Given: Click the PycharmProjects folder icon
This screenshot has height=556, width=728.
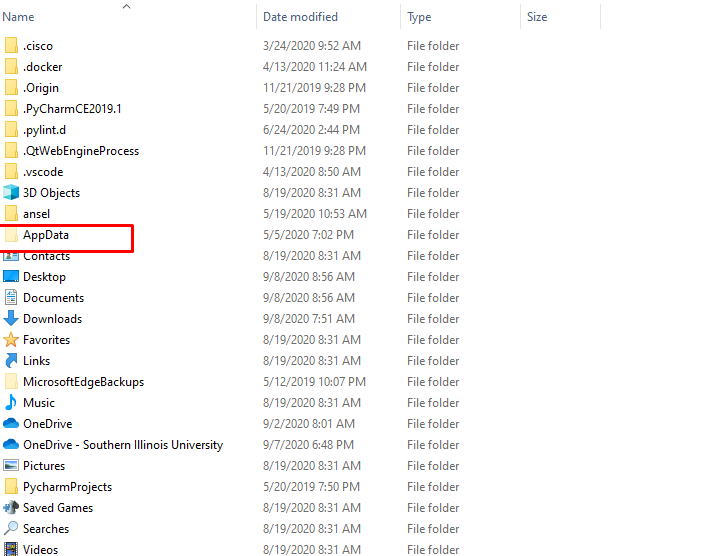Looking at the screenshot, I should click(x=11, y=487).
